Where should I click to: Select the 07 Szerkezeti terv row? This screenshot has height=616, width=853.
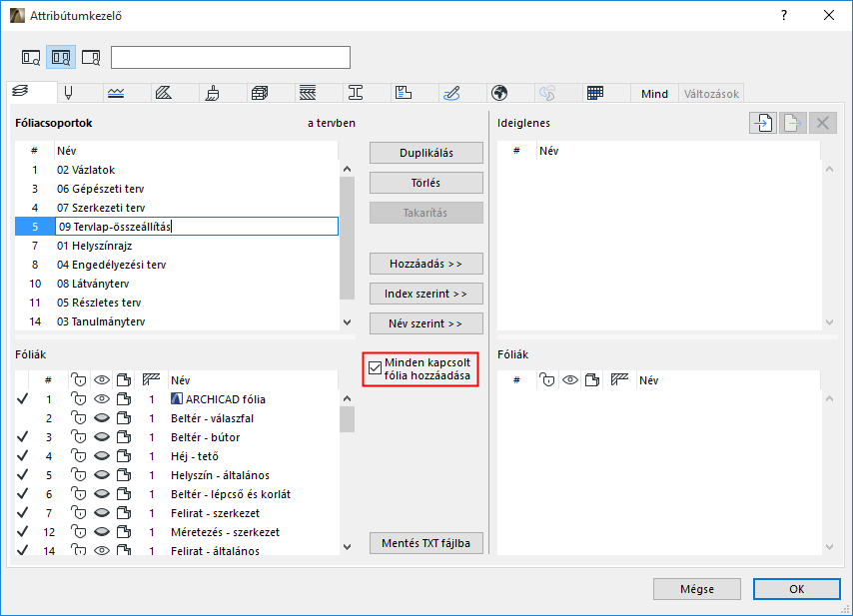click(x=177, y=208)
